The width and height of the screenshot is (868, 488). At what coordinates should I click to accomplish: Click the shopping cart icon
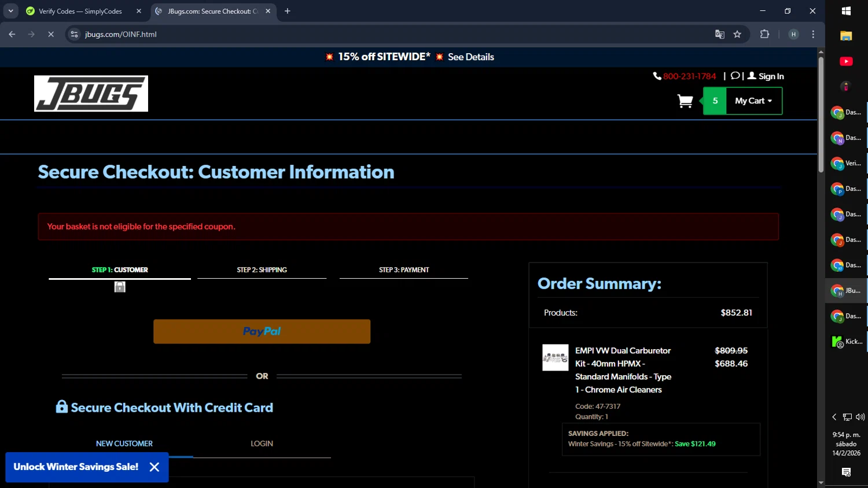point(685,101)
